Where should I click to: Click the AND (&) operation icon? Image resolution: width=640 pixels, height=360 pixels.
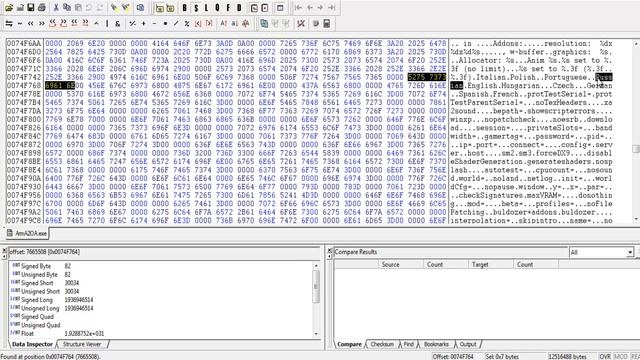point(118,24)
